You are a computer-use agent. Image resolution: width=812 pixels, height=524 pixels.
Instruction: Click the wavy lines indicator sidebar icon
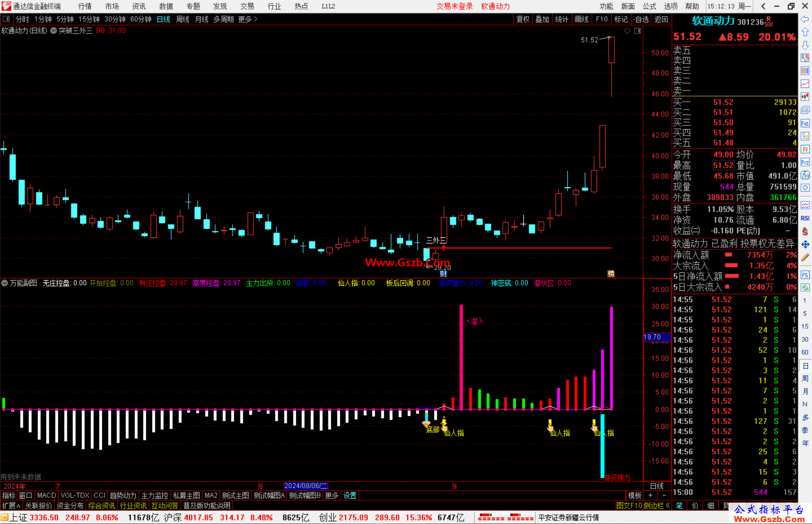click(x=805, y=205)
